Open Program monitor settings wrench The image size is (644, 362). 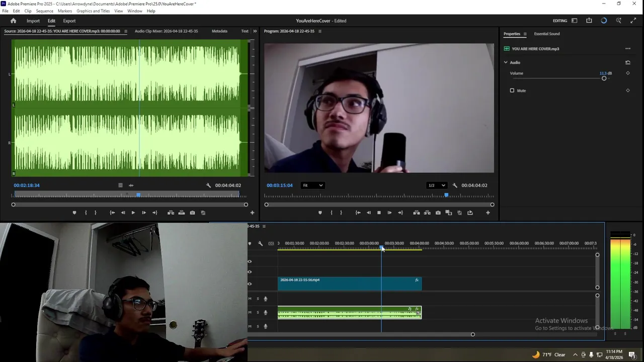tap(455, 185)
